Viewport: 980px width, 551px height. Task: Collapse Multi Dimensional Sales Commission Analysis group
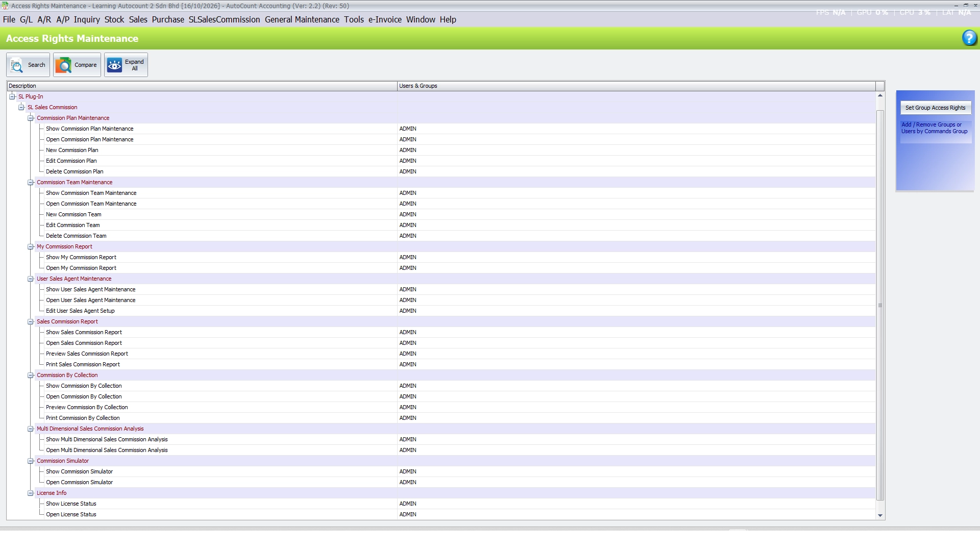pos(31,429)
